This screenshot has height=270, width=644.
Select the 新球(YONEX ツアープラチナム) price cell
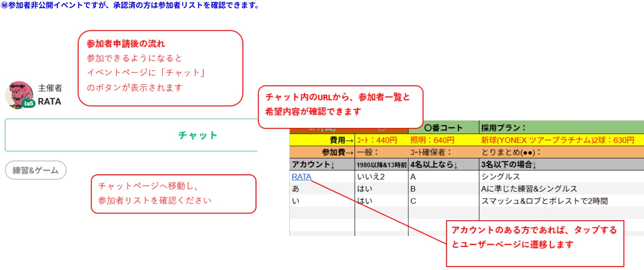click(x=558, y=140)
